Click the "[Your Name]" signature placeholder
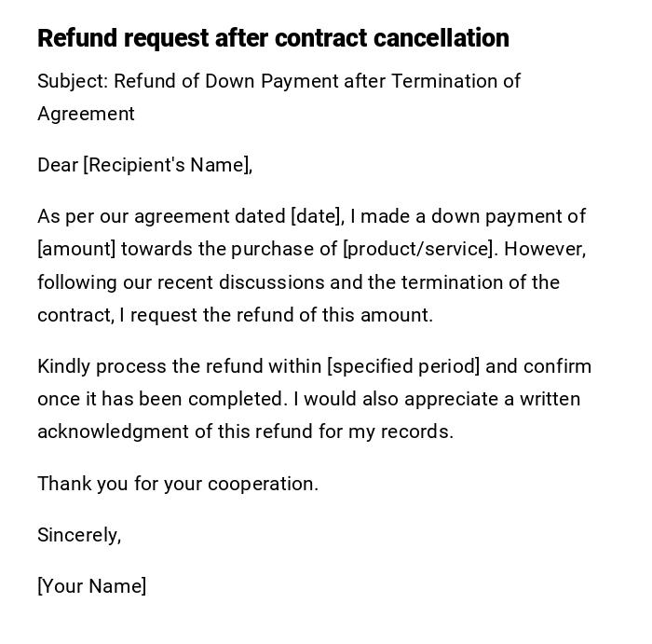Viewport: 652px width, 644px height. point(91,586)
